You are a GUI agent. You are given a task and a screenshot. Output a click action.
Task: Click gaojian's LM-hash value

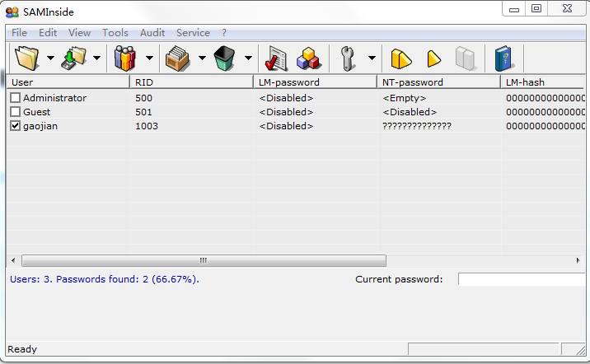(x=545, y=126)
